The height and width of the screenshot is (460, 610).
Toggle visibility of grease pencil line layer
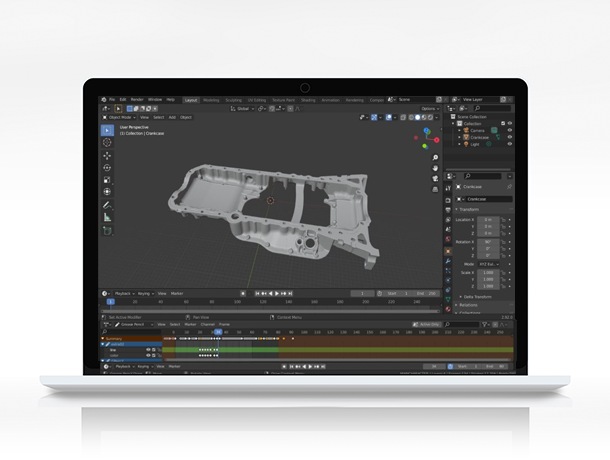coord(148,350)
